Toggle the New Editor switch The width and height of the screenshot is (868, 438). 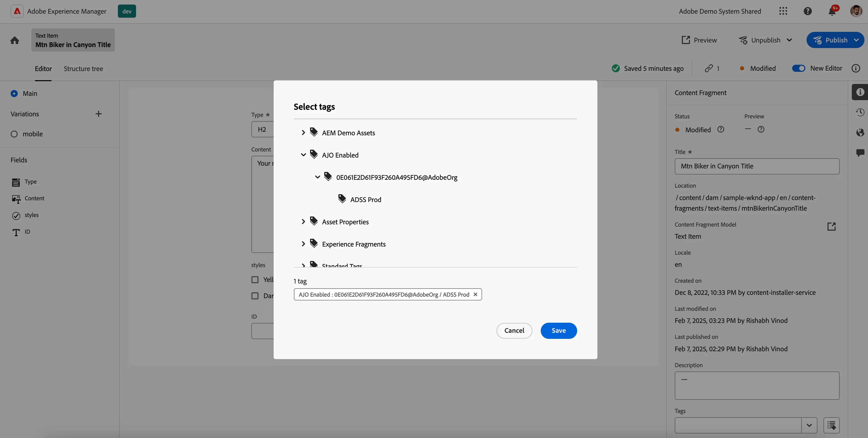pos(798,68)
